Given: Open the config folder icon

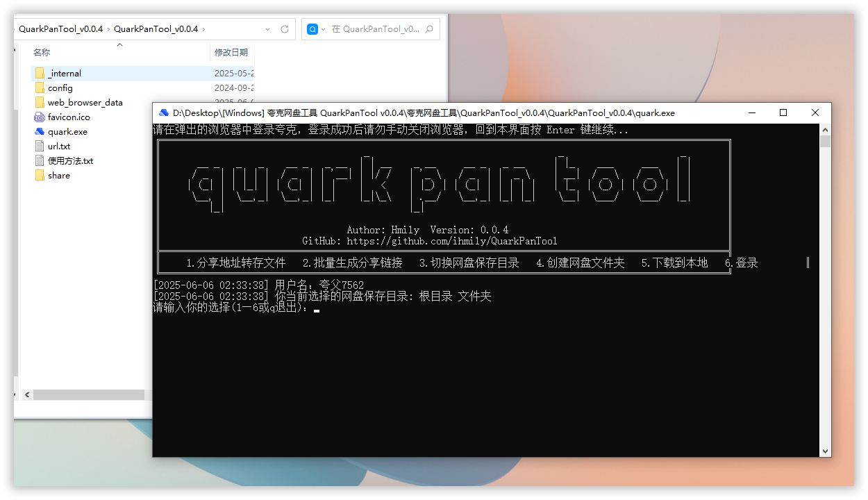Looking at the screenshot, I should coord(40,87).
